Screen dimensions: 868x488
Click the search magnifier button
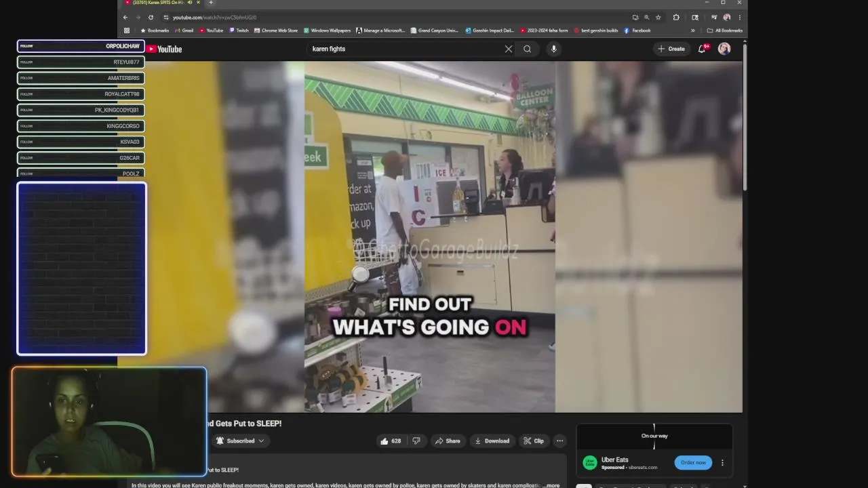527,49
